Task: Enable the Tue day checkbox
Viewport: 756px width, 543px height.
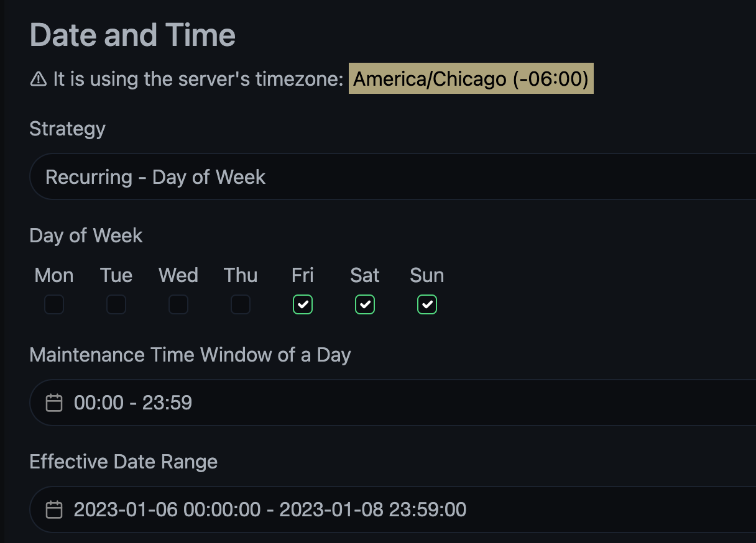Action: pos(116,304)
